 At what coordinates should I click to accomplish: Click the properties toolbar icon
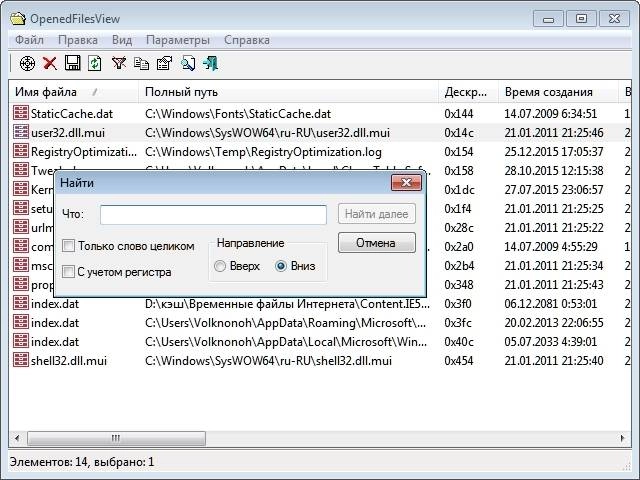coord(164,63)
